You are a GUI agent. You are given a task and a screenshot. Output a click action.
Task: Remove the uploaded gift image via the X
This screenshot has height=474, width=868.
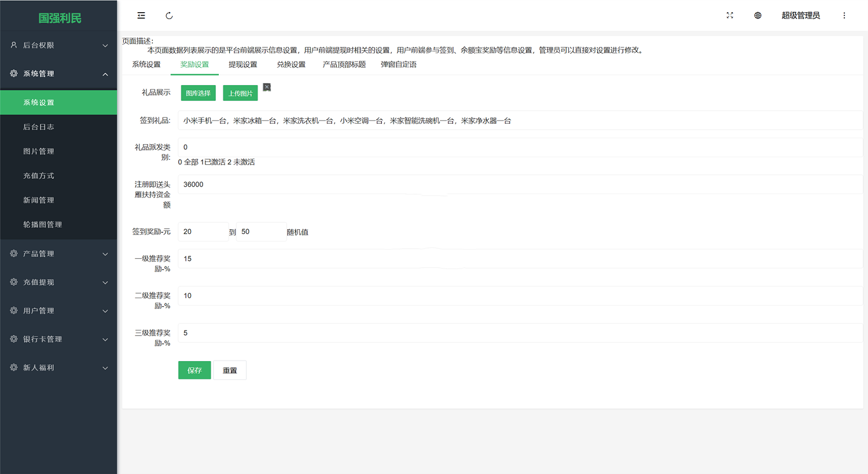pos(267,86)
